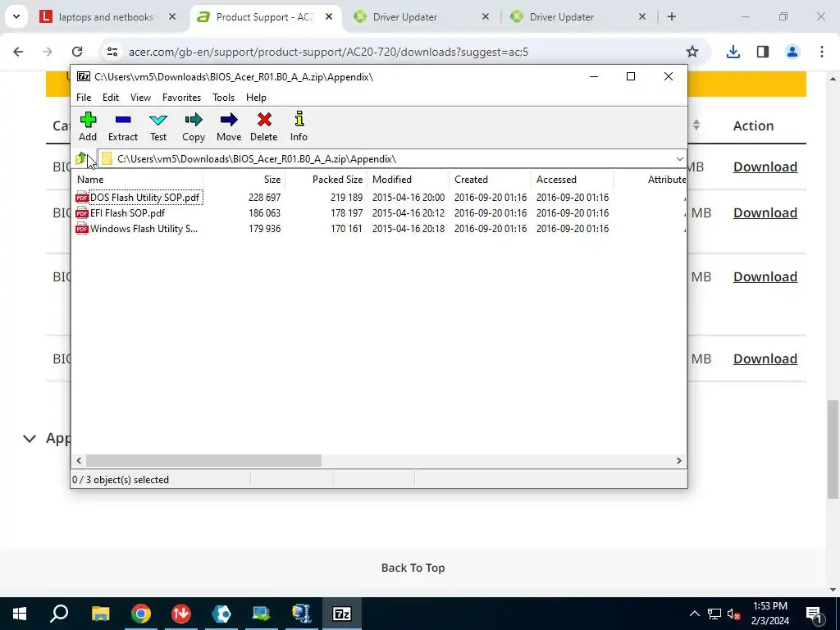Click PDF icon of Windows Flash Utility file

(x=82, y=229)
